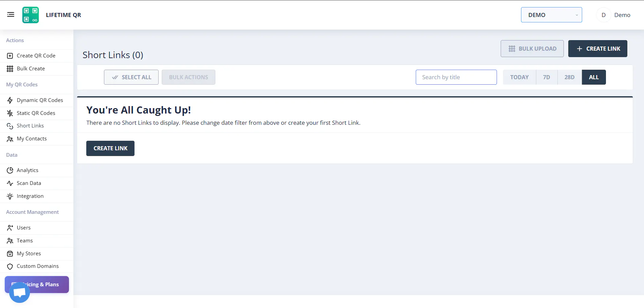Select the ALL date filter
Image resolution: width=644 pixels, height=308 pixels.
click(594, 77)
